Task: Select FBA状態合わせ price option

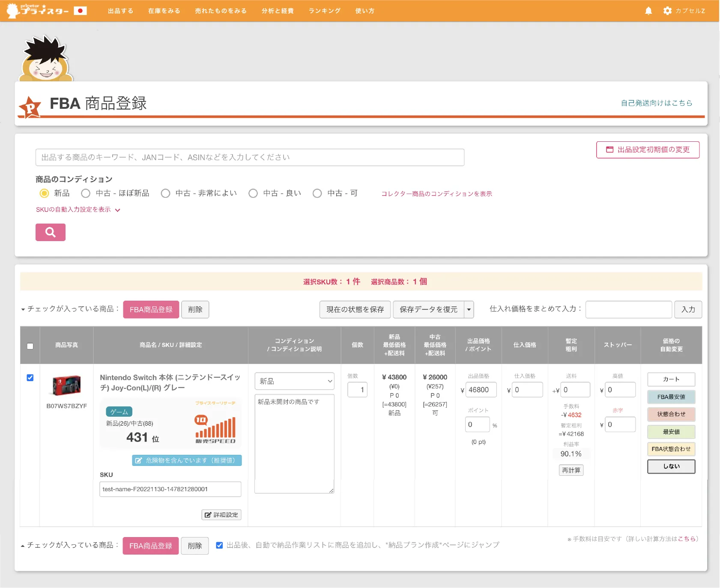Action: (671, 449)
